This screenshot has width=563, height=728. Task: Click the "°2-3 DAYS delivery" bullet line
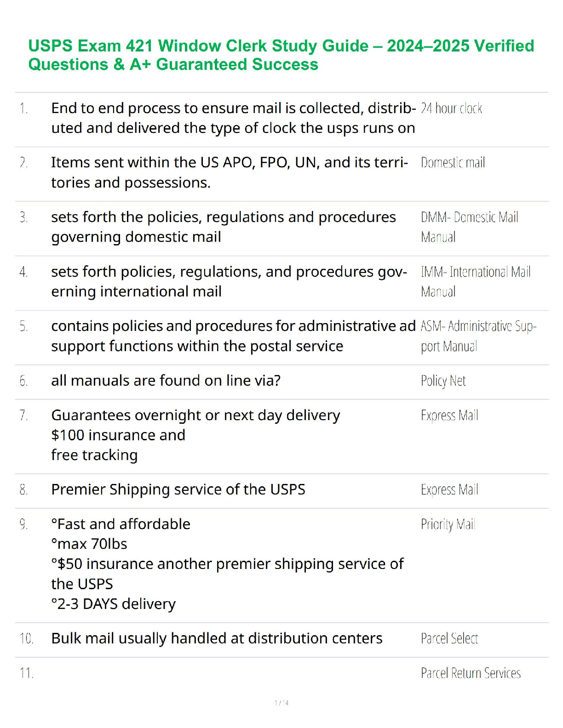(x=114, y=604)
